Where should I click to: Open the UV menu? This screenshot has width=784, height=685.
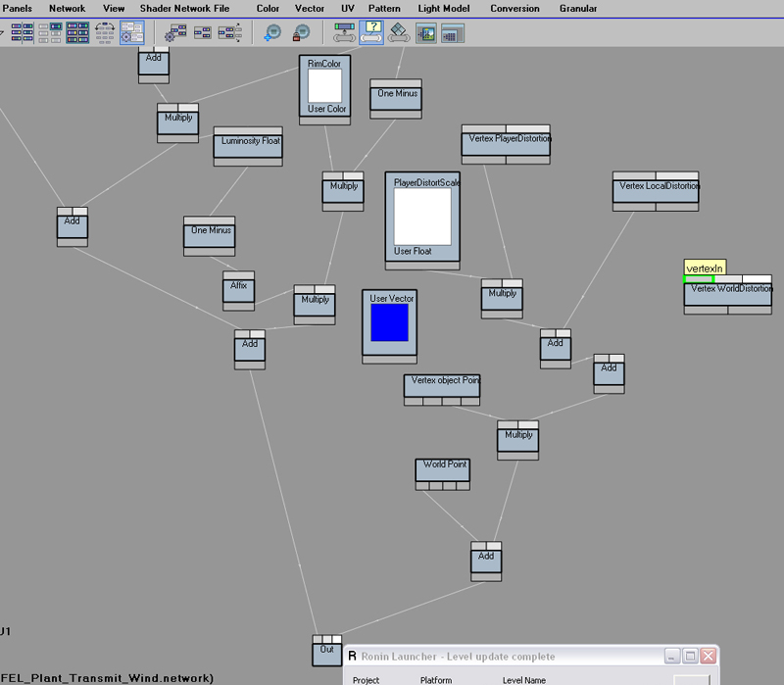348,9
